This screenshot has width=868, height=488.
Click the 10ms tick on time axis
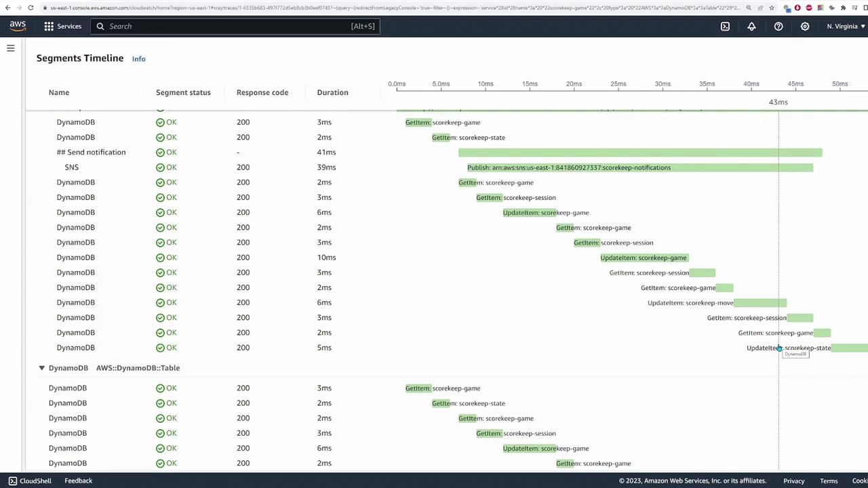486,84
